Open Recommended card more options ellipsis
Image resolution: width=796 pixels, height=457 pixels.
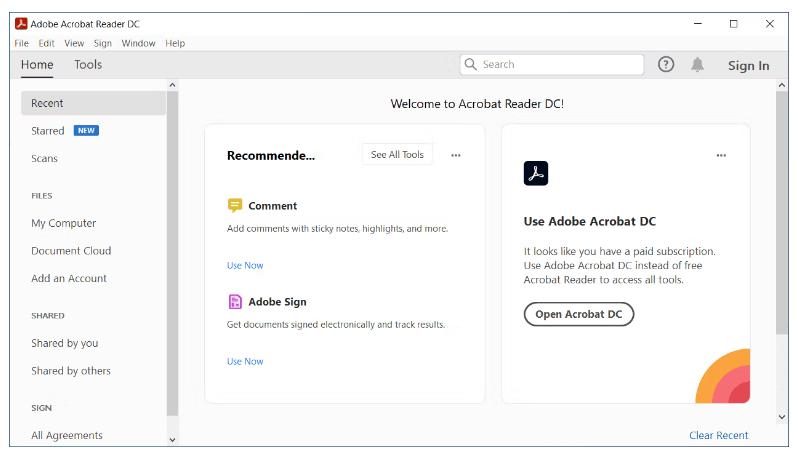point(456,155)
